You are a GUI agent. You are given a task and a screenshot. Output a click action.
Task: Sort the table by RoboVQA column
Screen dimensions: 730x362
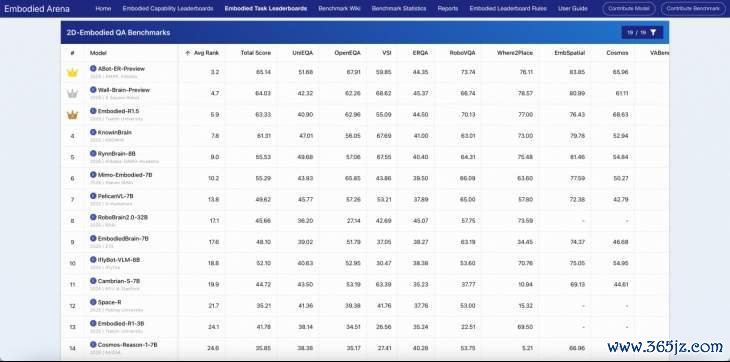point(462,53)
